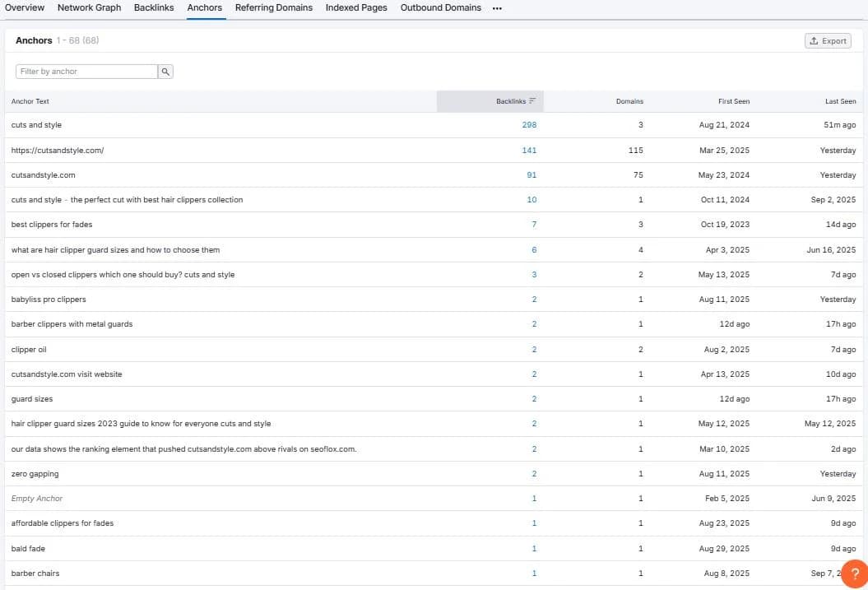The image size is (868, 590).
Task: Click the 'babyliss pro clippers' anchor text
Action: click(49, 300)
